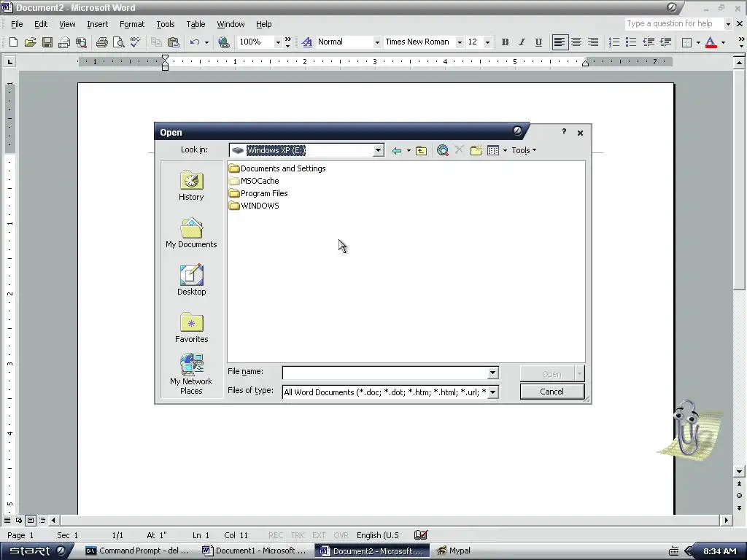Click the Print icon in the toolbar

point(101,42)
